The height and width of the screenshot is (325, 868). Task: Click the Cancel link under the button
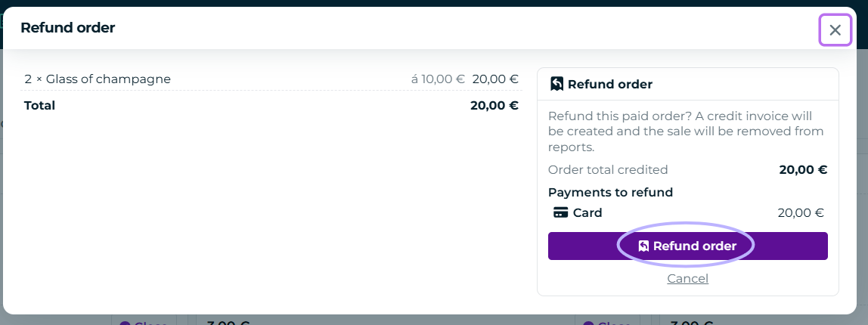687,278
